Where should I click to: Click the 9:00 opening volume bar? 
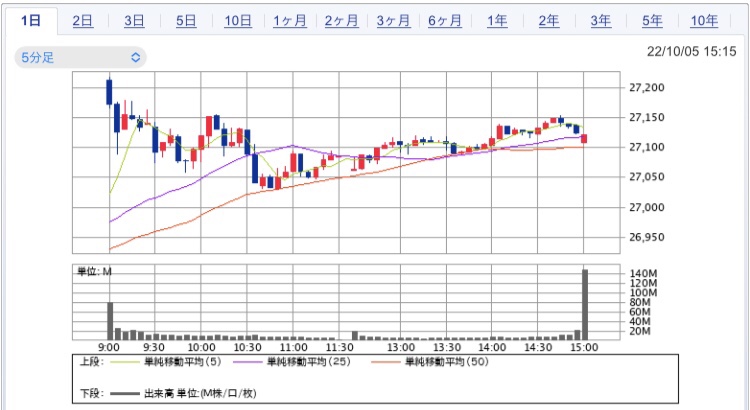pos(110,321)
